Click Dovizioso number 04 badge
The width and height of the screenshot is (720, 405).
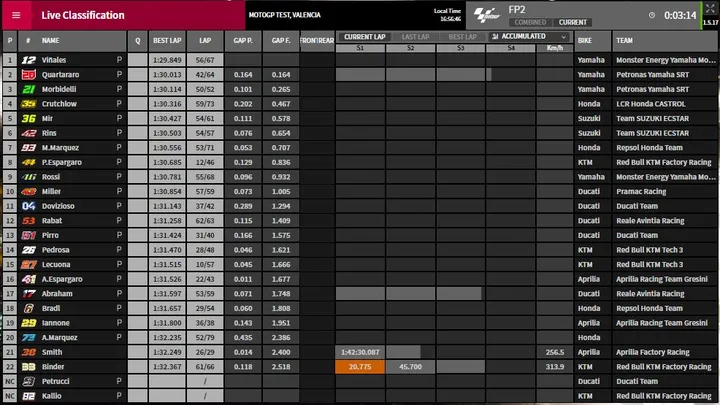point(28,206)
